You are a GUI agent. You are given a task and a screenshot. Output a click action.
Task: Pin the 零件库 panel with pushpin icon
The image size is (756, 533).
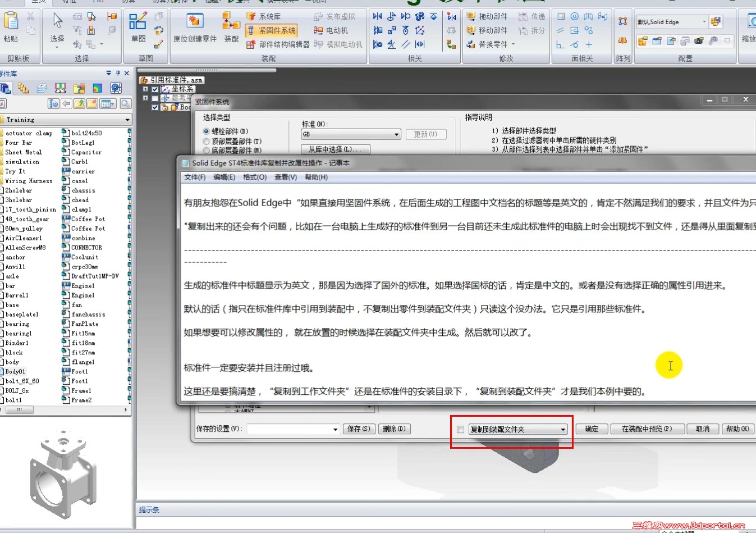pyautogui.click(x=118, y=73)
